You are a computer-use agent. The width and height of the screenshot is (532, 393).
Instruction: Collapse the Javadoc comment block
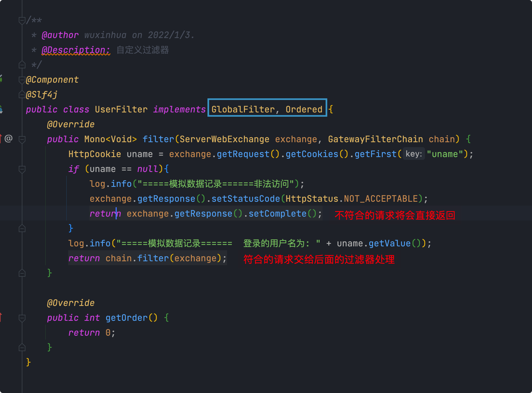coord(22,20)
